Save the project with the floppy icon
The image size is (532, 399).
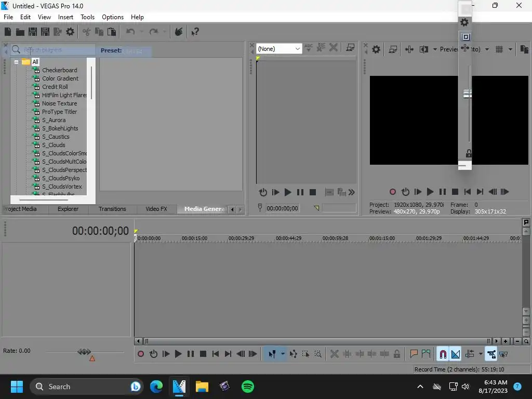33,32
